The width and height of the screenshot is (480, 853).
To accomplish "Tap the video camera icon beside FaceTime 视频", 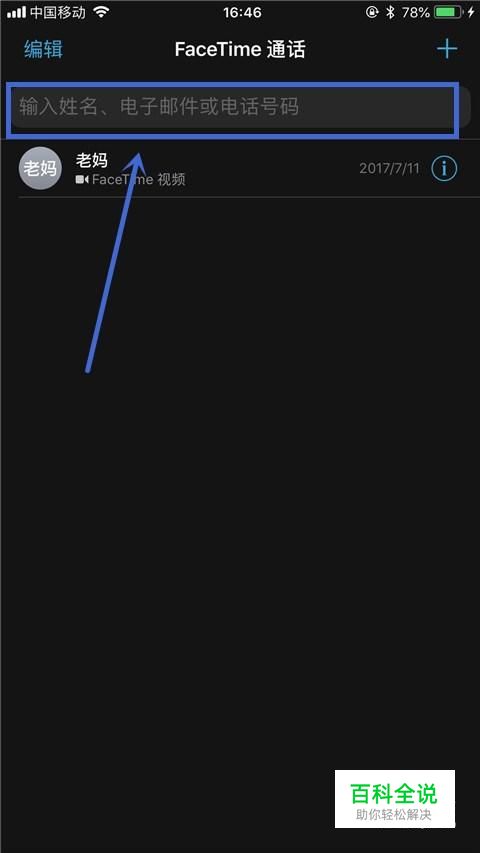I will click(x=82, y=180).
